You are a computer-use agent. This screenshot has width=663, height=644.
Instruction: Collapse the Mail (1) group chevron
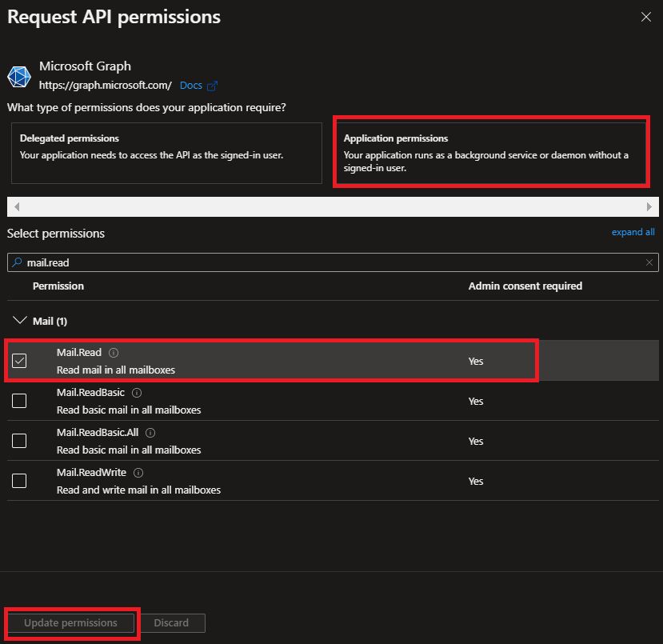coord(19,321)
